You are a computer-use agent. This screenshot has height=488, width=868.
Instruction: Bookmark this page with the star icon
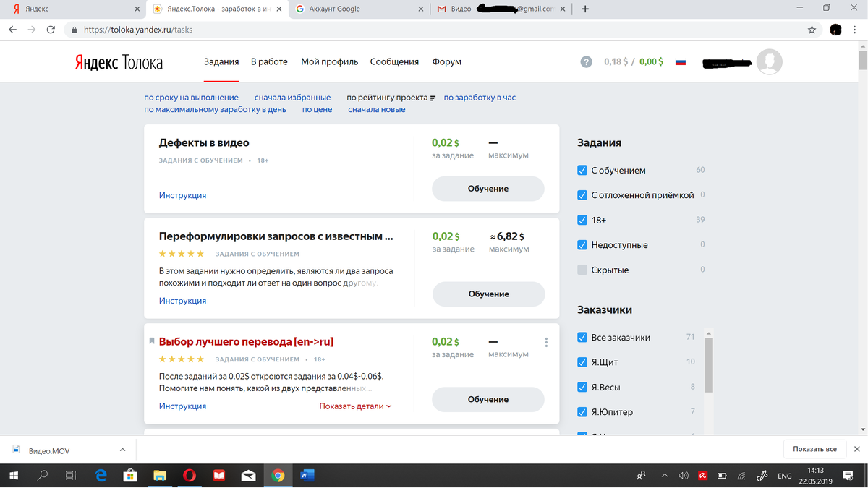click(812, 30)
